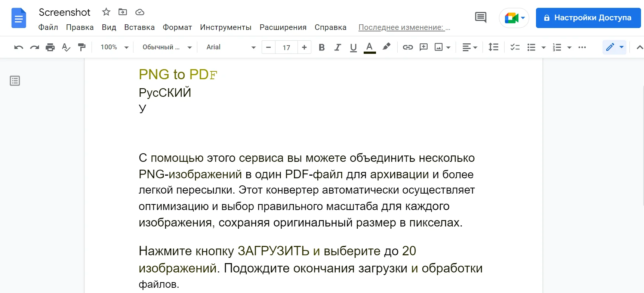Screen dimensions: 644x293
Task: Expand the 100% zoom dropdown
Action: (x=114, y=47)
